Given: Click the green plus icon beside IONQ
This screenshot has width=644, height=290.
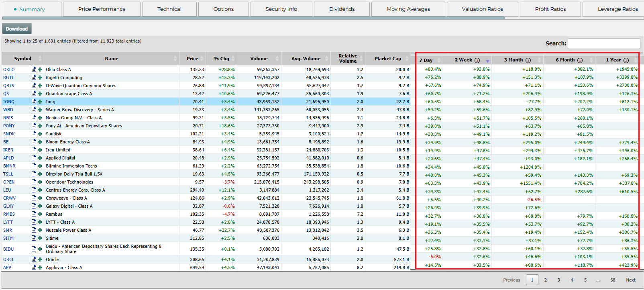Looking at the screenshot, I should (x=40, y=102).
